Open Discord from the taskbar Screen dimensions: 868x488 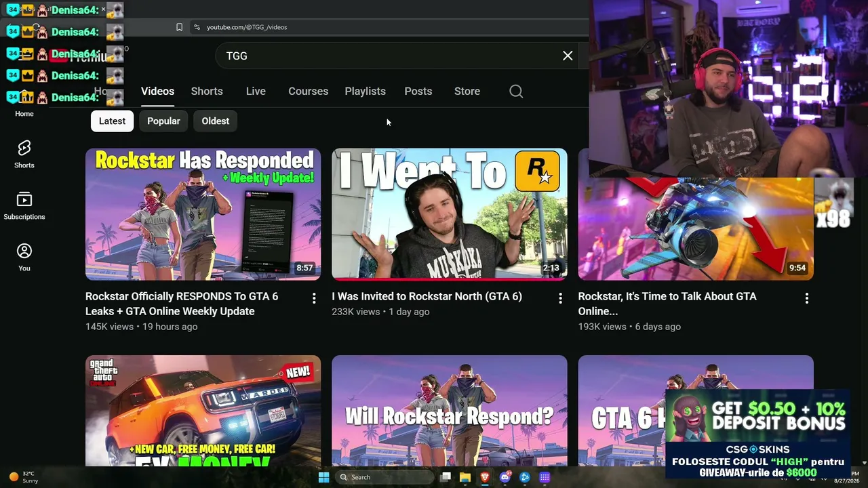pos(505,477)
